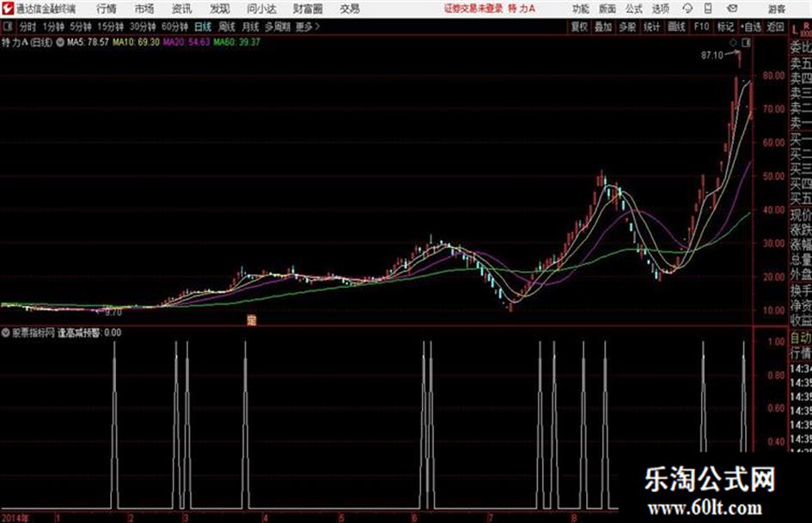The image size is (812, 523).
Task: Open the 选项 menu
Action: [660, 9]
